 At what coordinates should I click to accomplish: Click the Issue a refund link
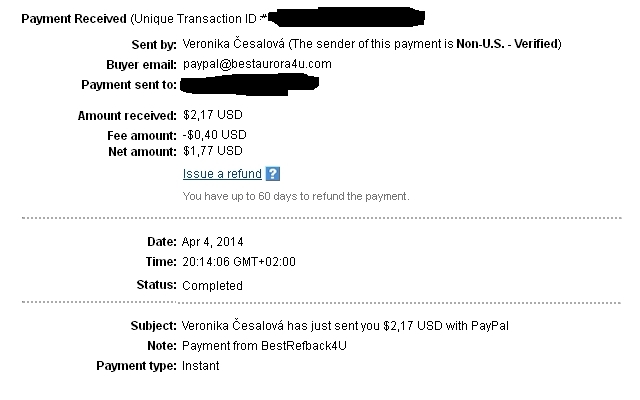click(x=222, y=174)
